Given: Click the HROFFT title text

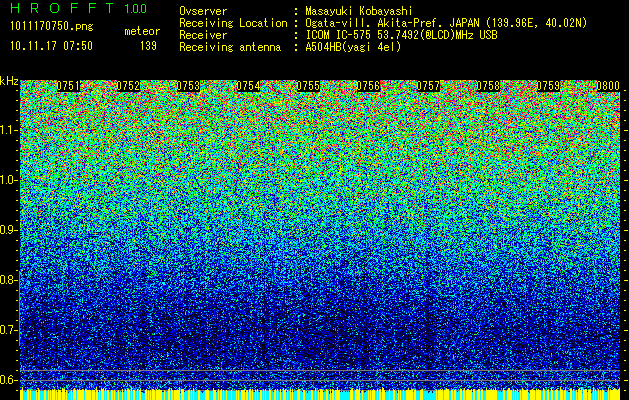Looking at the screenshot, I should [x=62, y=8].
